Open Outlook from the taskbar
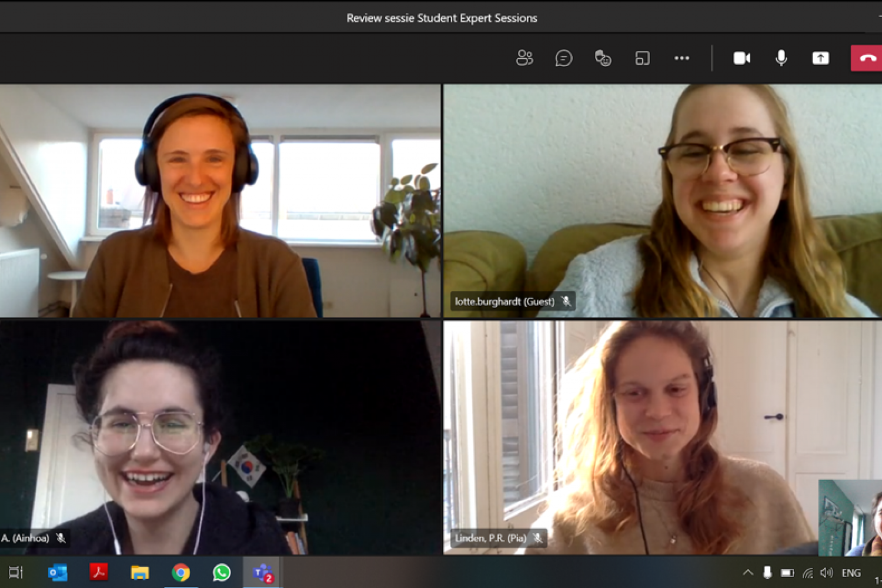 pyautogui.click(x=58, y=572)
